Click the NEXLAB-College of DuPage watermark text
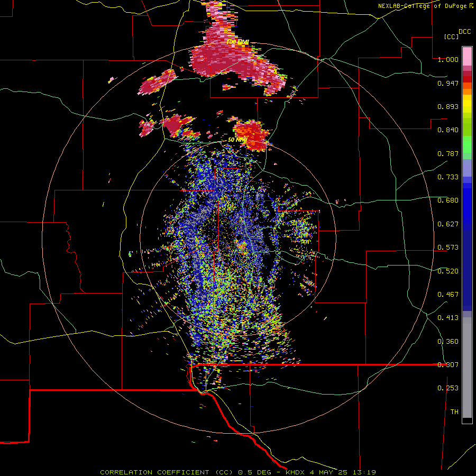The width and height of the screenshot is (476, 476). click(425, 6)
